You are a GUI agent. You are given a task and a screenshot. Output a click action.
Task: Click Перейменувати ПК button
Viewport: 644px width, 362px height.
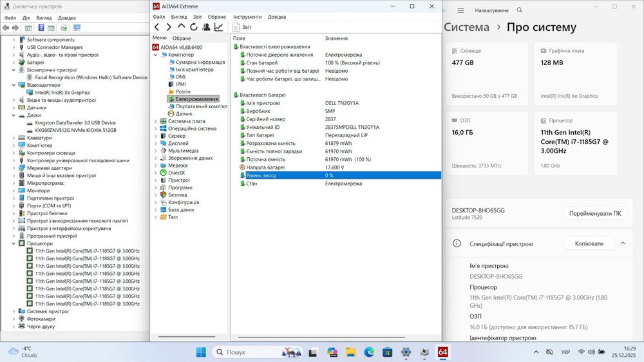[x=595, y=213]
